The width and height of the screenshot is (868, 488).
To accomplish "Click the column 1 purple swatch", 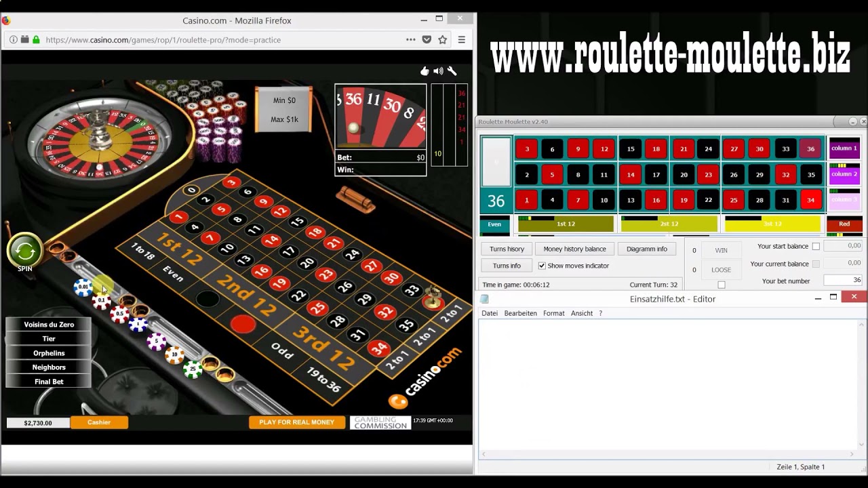I will tap(844, 148).
